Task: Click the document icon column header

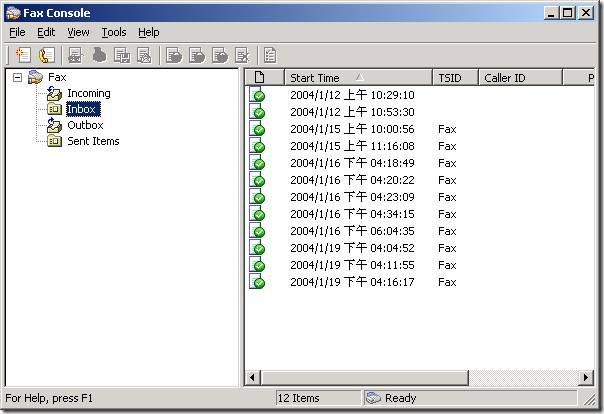Action: tap(265, 78)
